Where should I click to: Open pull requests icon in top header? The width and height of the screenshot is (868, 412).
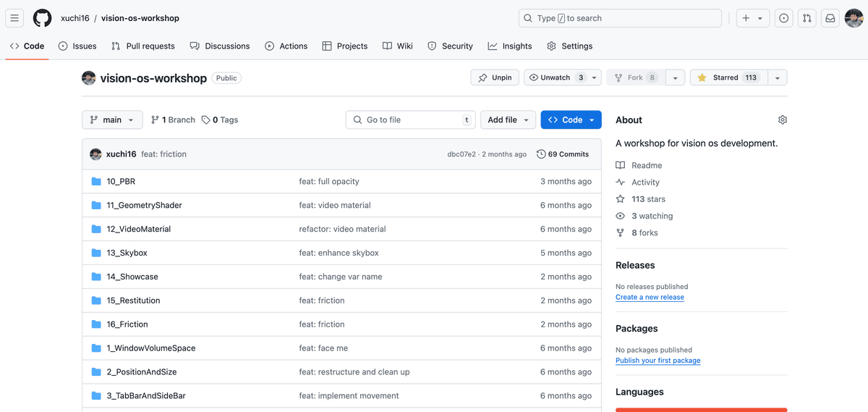click(807, 18)
